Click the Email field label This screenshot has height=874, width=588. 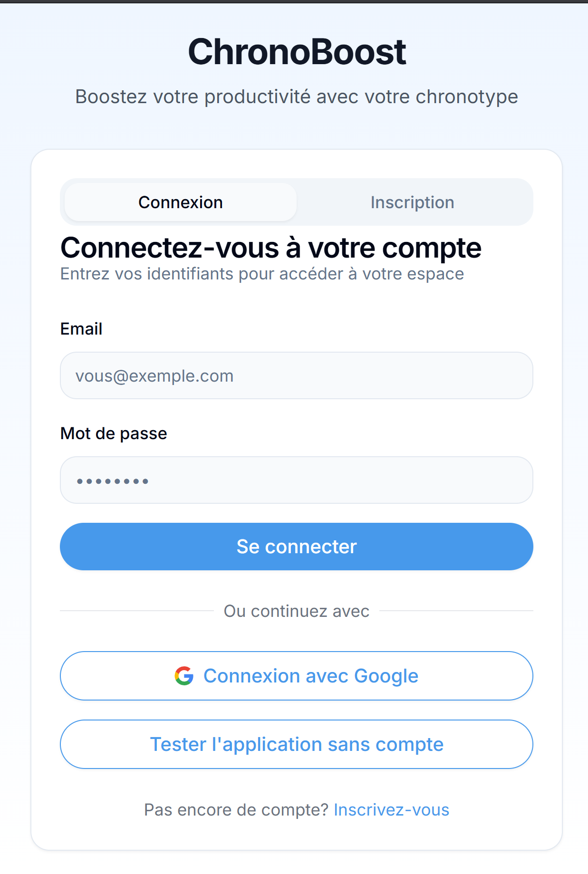(81, 329)
